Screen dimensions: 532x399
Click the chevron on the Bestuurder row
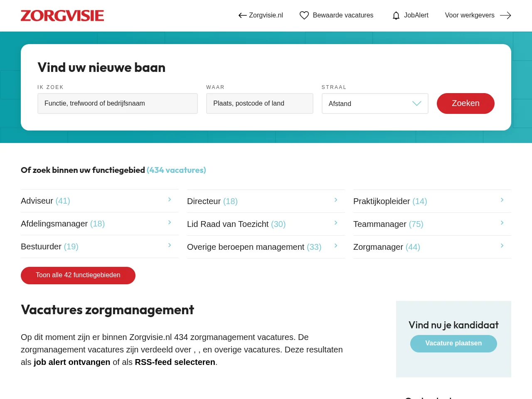tap(170, 245)
